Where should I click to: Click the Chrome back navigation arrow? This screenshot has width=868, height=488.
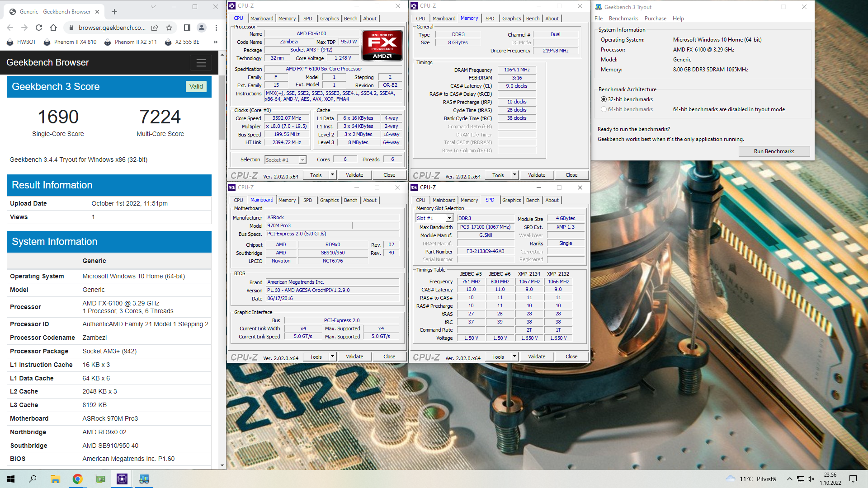point(10,28)
